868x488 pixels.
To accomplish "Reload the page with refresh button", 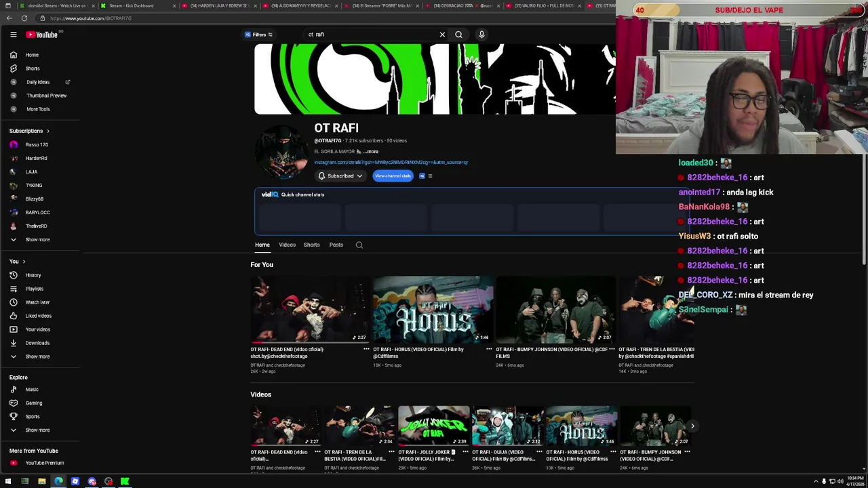I will tap(24, 18).
